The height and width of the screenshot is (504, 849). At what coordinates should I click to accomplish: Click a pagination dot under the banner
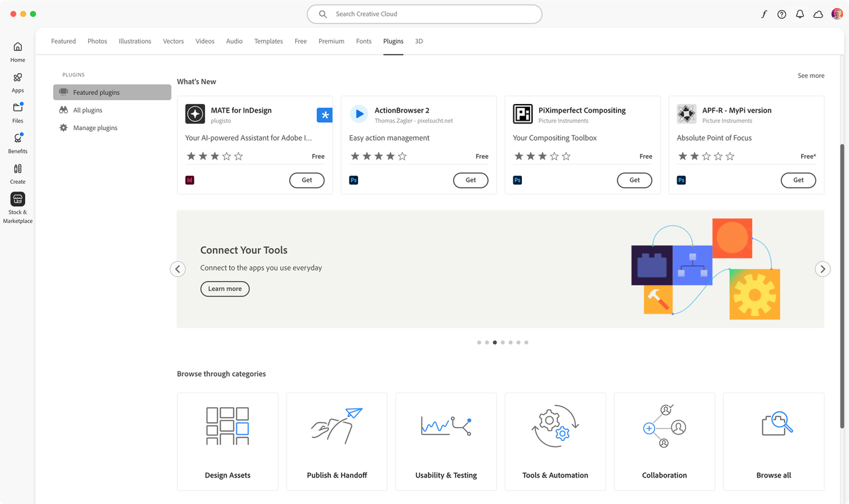tap(494, 342)
